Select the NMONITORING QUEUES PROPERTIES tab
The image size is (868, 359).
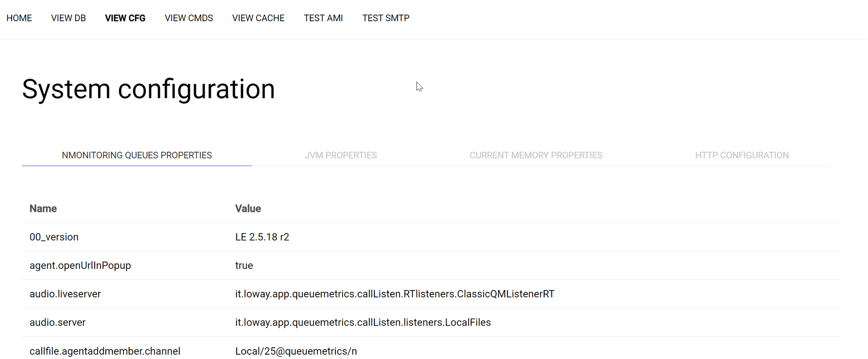tap(137, 155)
